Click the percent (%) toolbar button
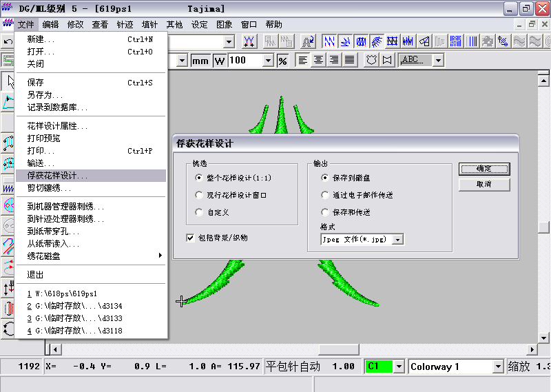The width and height of the screenshot is (551, 392). [x=282, y=61]
